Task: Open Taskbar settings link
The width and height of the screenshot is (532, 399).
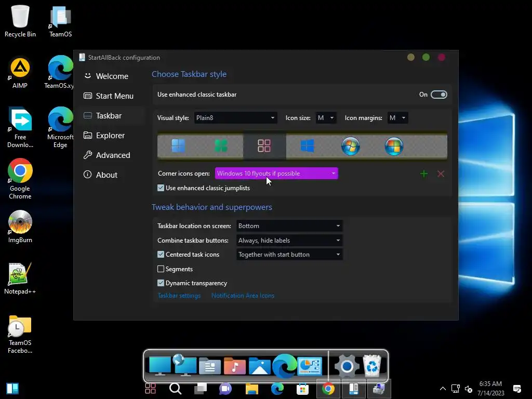Action: 179,296
